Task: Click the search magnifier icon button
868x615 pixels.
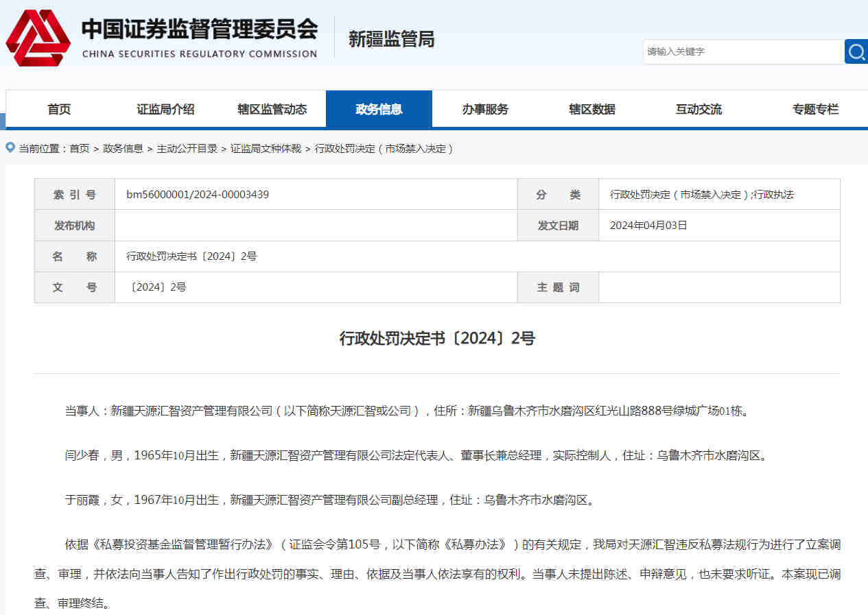Action: [x=856, y=52]
